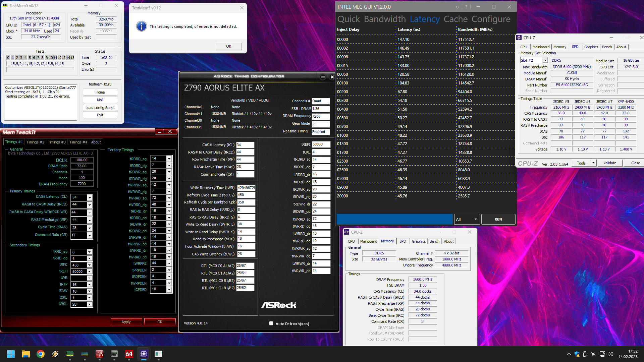The height and width of the screenshot is (362, 644).
Task: Click the refresh icon in Intel MLC GUI title bar
Action: 457,7
